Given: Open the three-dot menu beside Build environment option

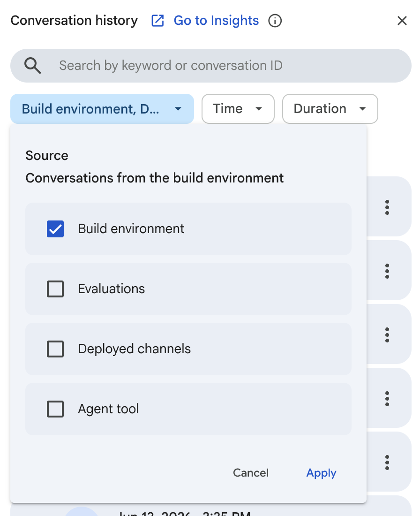Looking at the screenshot, I should click(387, 207).
